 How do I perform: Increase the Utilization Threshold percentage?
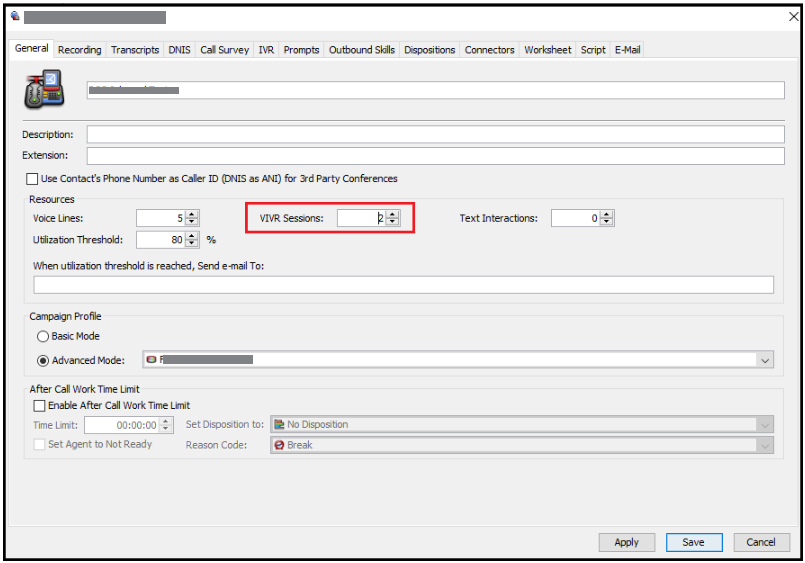tap(192, 236)
